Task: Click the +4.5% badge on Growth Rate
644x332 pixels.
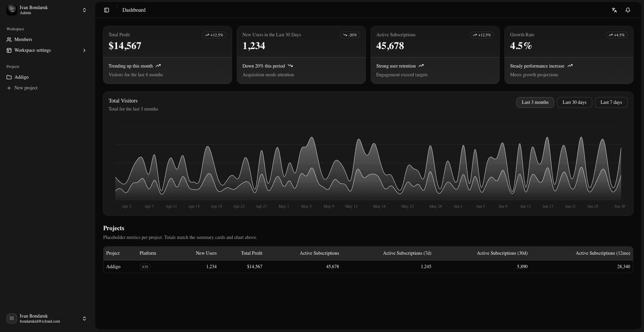Action: [x=617, y=35]
